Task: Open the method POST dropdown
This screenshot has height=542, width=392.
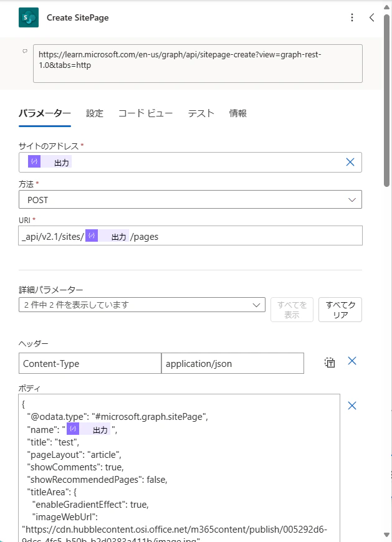Action: click(190, 199)
